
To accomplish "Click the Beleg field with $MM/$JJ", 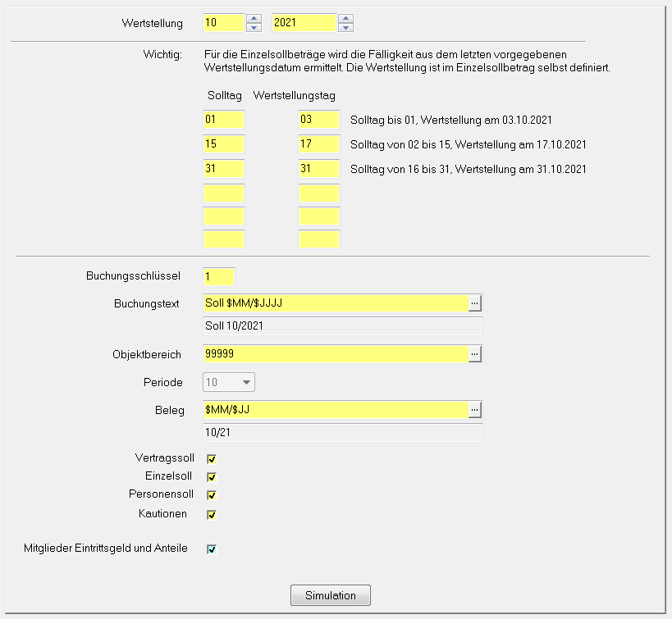I will pos(335,409).
